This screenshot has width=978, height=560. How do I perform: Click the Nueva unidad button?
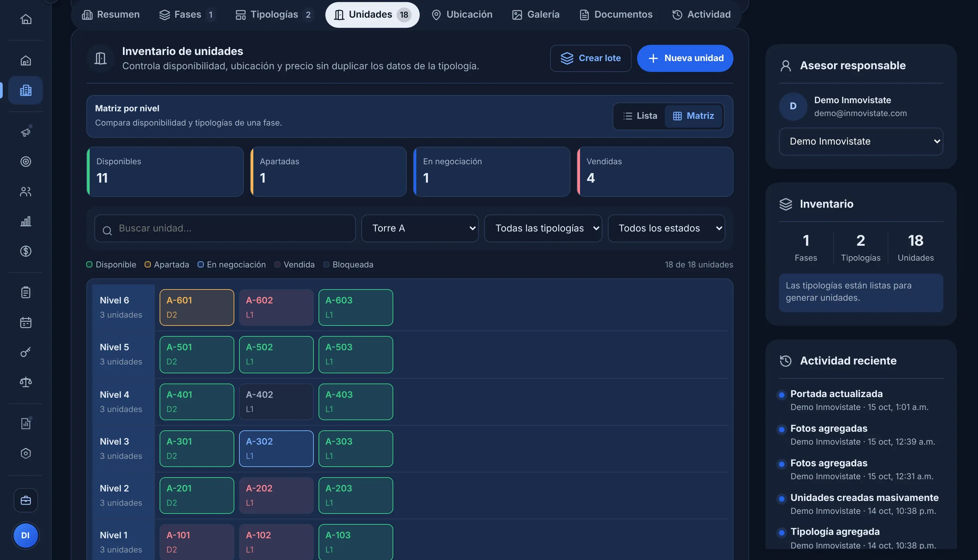click(685, 58)
